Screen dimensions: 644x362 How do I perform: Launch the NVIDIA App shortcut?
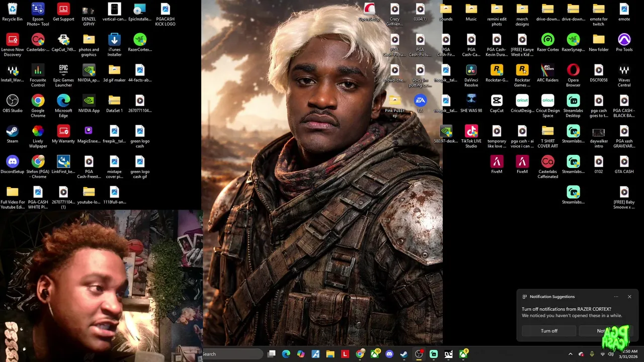89,104
